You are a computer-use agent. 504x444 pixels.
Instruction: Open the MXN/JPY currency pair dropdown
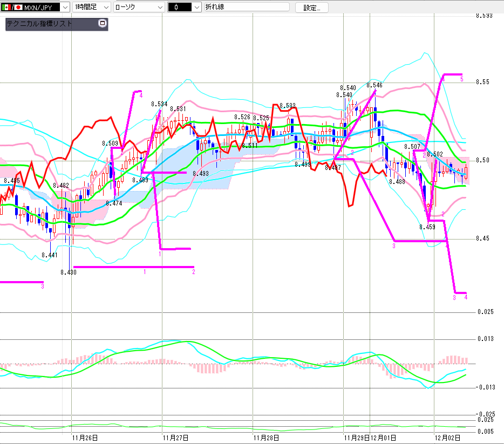coord(65,8)
